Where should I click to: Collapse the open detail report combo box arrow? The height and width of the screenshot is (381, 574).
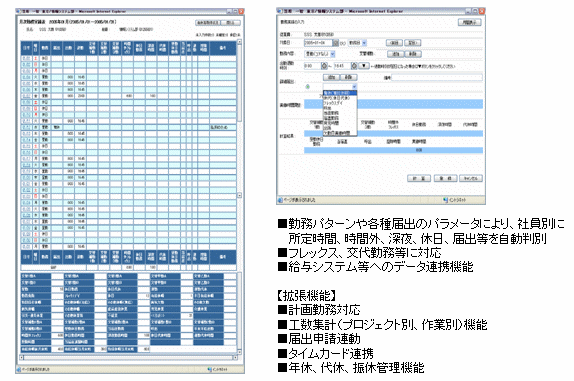[354, 87]
